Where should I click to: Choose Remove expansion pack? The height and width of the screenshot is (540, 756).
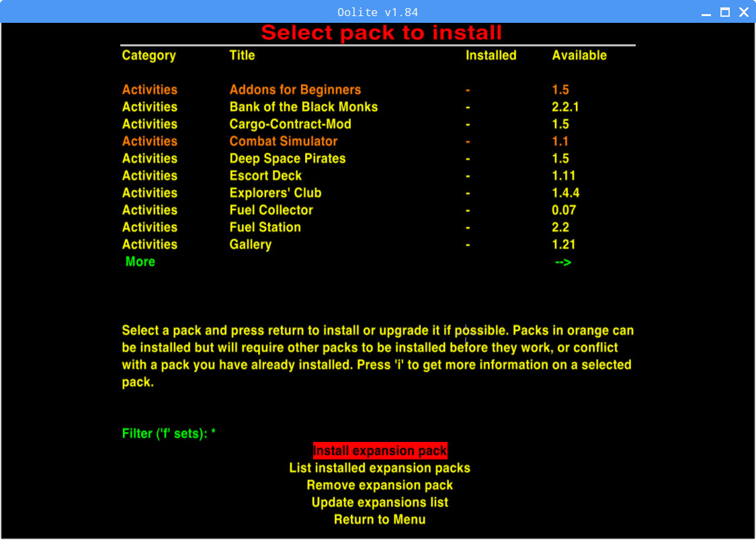380,485
